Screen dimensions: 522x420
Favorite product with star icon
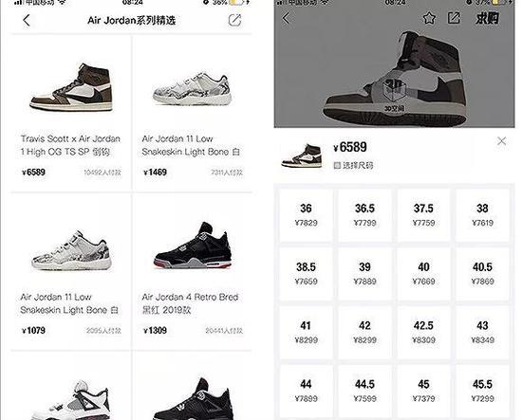[429, 18]
